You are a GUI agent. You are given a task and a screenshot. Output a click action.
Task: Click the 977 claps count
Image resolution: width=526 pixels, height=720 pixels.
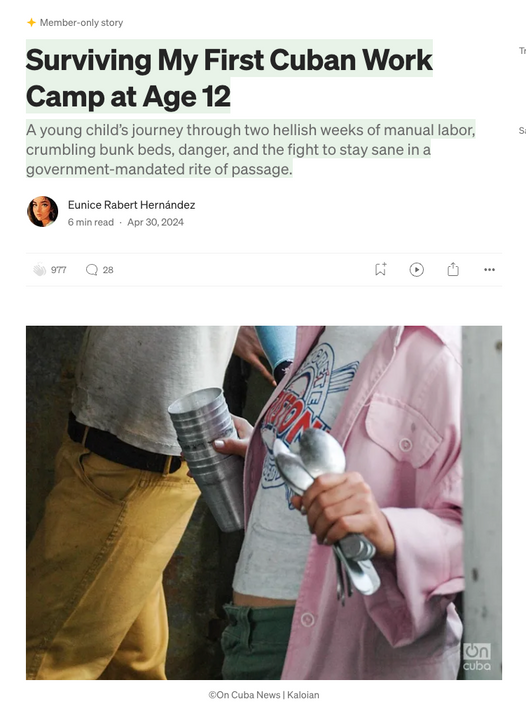58,270
